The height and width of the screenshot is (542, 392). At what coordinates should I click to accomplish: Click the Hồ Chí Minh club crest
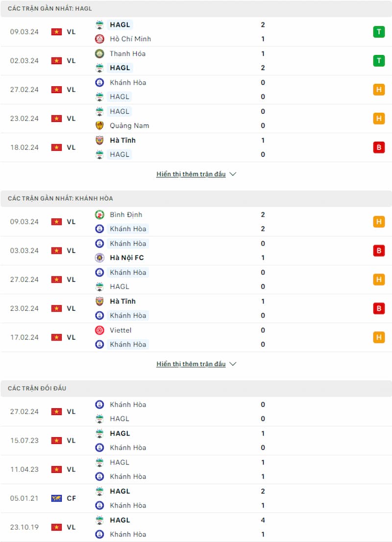click(x=99, y=39)
